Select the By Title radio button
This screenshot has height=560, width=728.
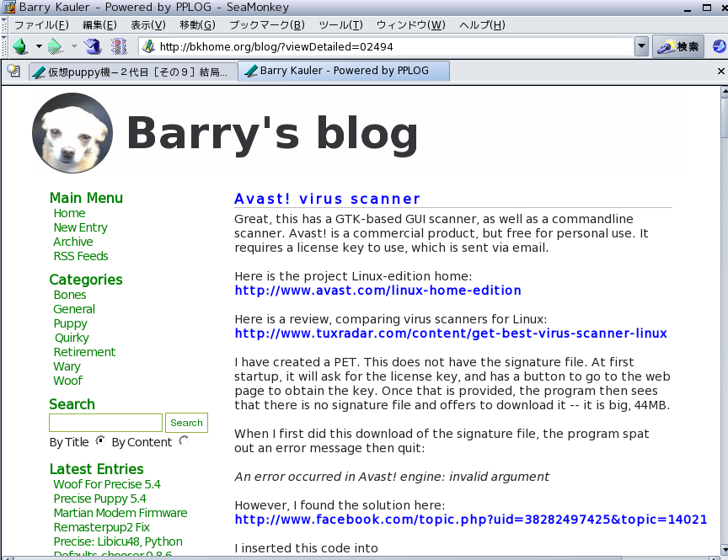click(99, 440)
